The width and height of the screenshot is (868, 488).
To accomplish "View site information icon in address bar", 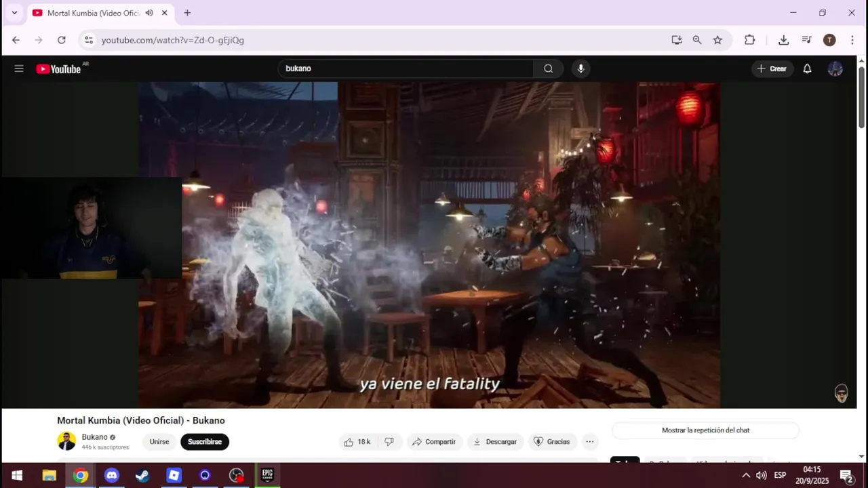I will 88,40.
